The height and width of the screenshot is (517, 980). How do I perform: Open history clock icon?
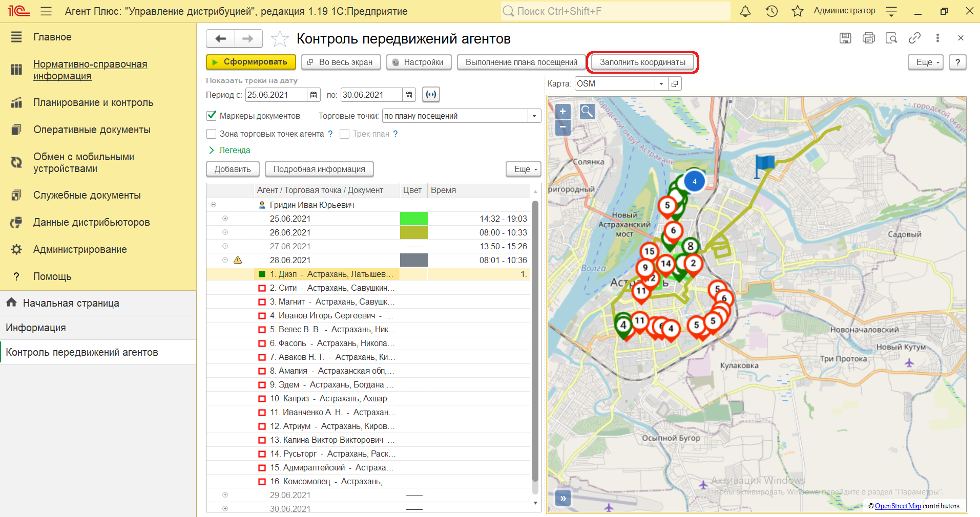(772, 11)
